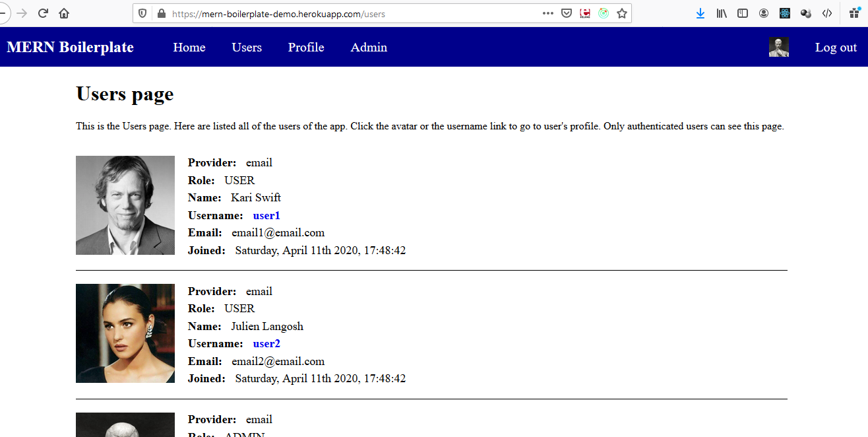This screenshot has height=437, width=868.
Task: Save page to Pocket
Action: pyautogui.click(x=567, y=13)
